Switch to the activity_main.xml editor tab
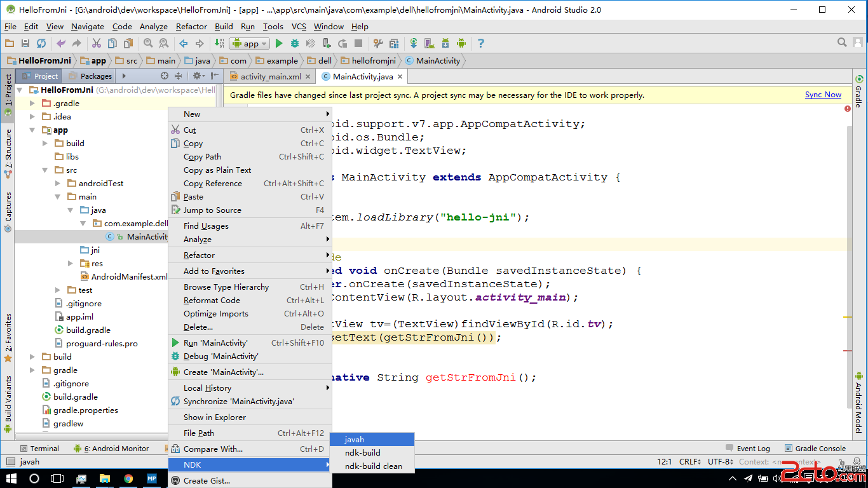868x488 pixels. (270, 76)
